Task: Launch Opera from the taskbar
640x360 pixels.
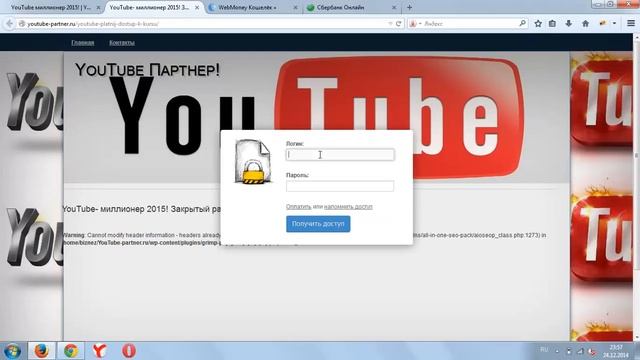Action: (x=129, y=351)
